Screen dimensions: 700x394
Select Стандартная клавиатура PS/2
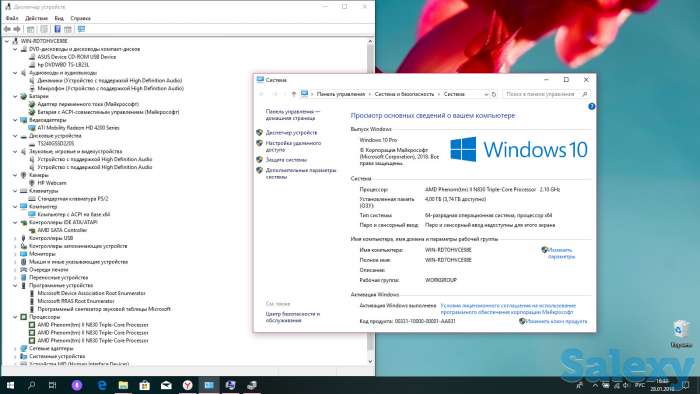pyautogui.click(x=72, y=199)
